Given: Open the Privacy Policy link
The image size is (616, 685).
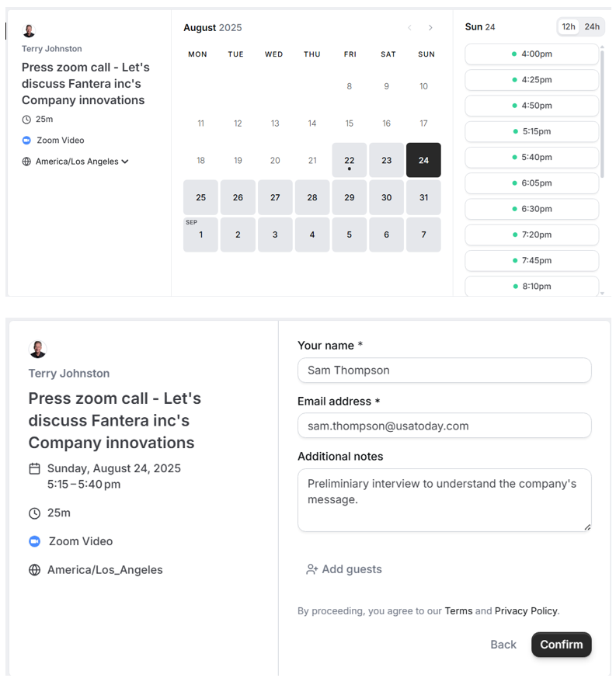Looking at the screenshot, I should (527, 611).
